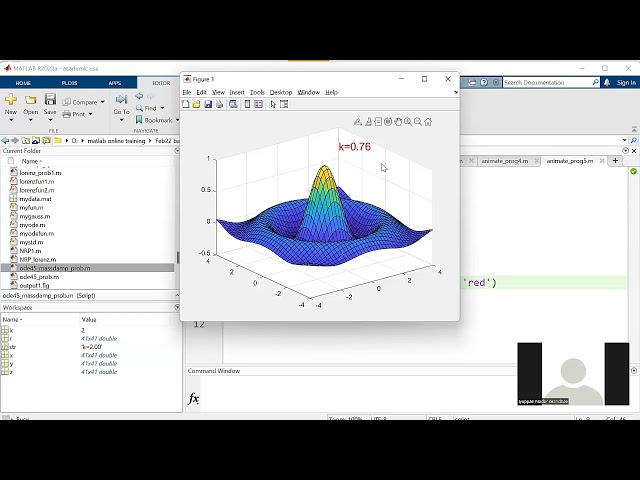The height and width of the screenshot is (480, 640).
Task: Open the Desktop menu in Figure 1
Action: tap(281, 92)
